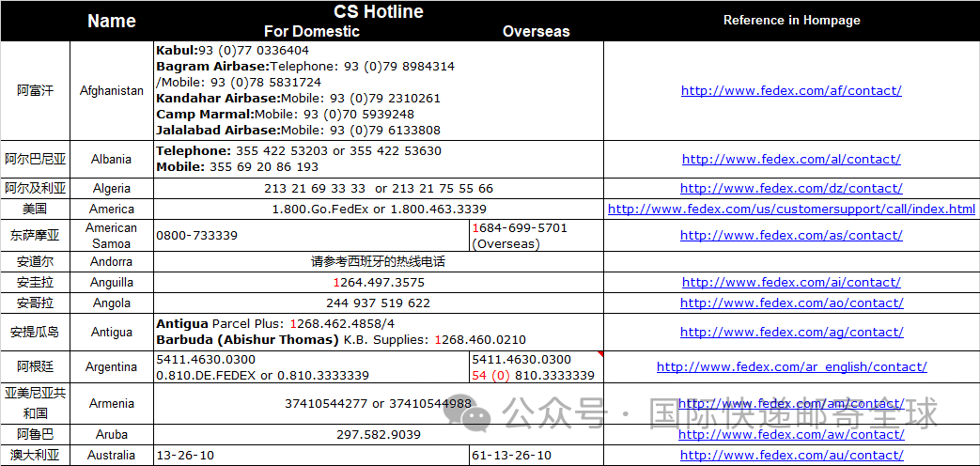980x466 pixels.
Task: Select the 13-26-10 domestic cell
Action: point(311,456)
